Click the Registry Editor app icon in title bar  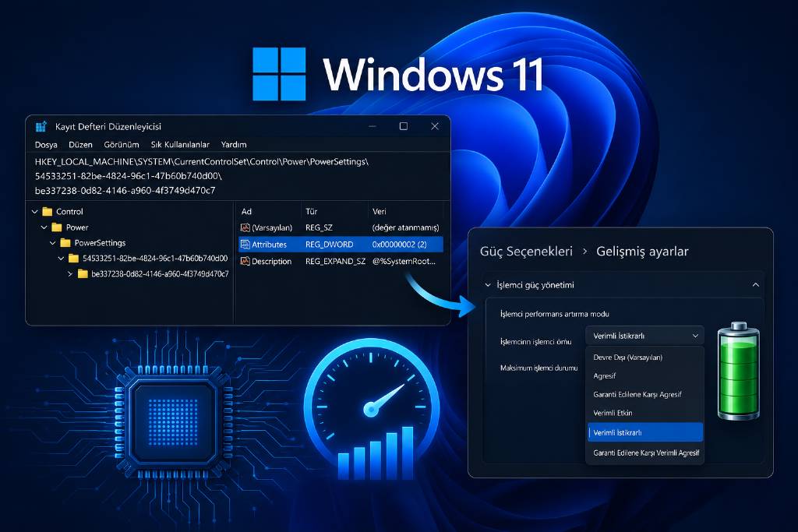click(x=41, y=127)
